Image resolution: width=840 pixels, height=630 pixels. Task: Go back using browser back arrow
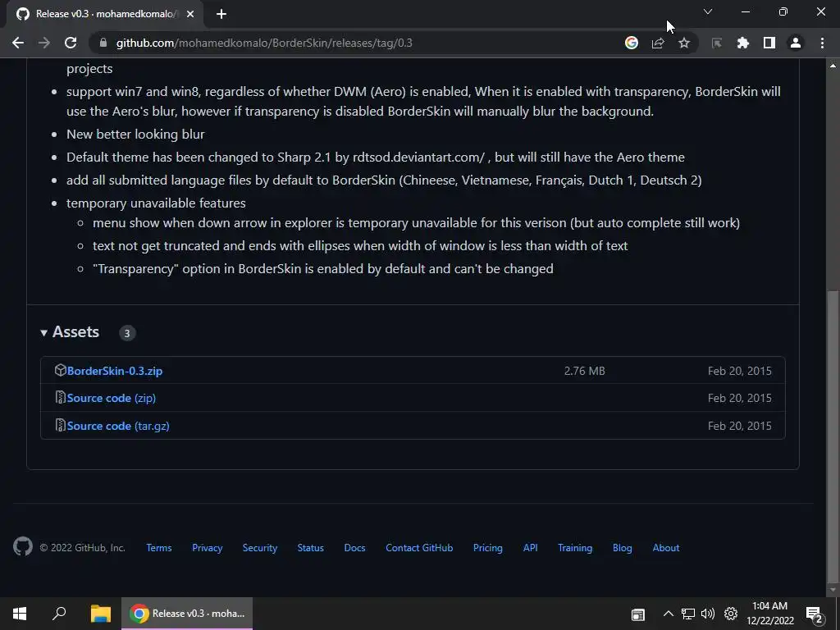pyautogui.click(x=18, y=43)
